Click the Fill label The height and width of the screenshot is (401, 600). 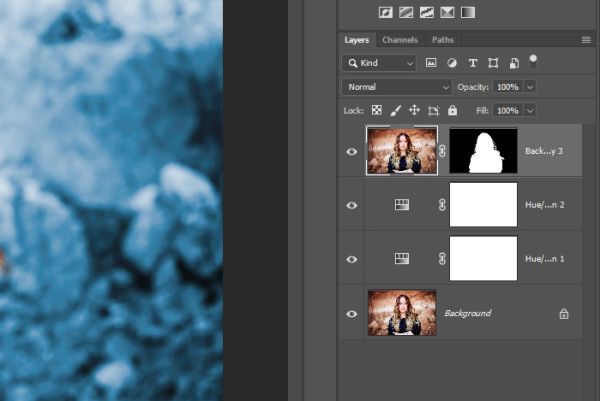point(482,111)
